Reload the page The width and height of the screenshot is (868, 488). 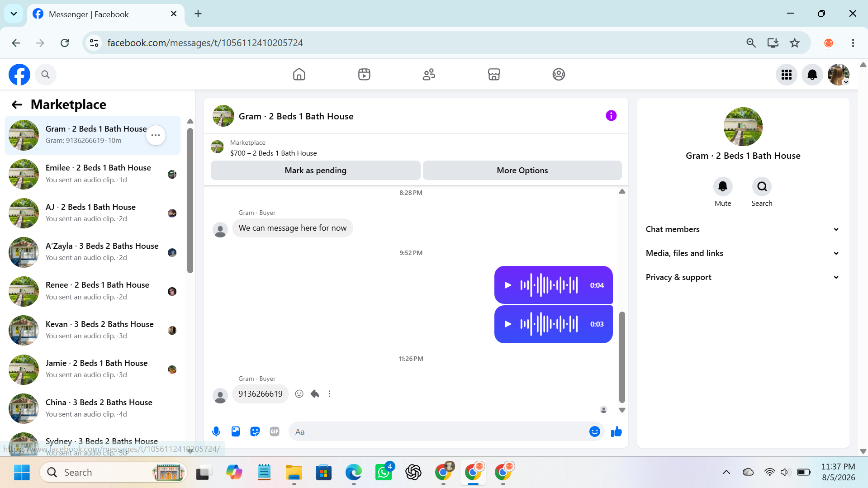(65, 43)
